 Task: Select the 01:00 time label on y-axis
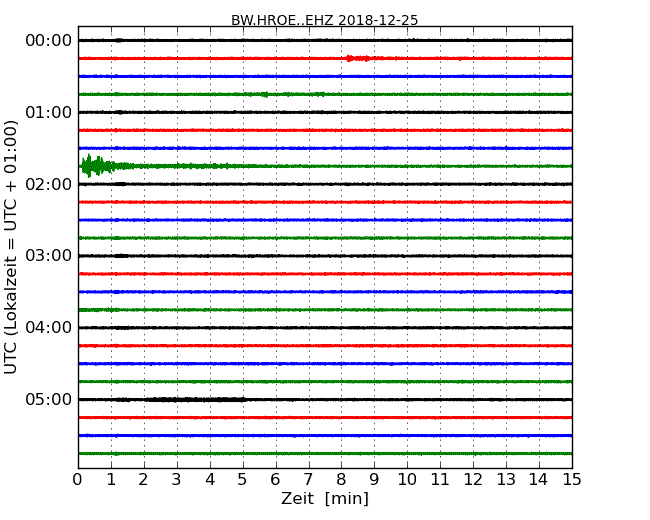(x=49, y=112)
